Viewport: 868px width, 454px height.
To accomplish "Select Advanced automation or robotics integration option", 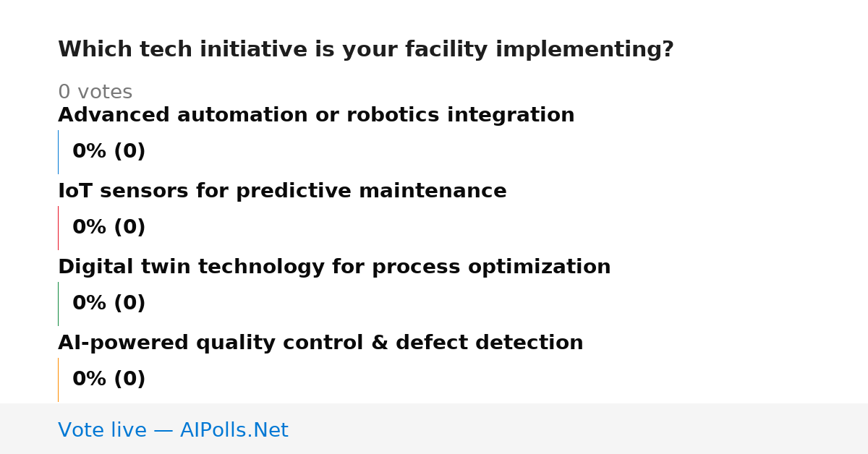I will point(316,116).
